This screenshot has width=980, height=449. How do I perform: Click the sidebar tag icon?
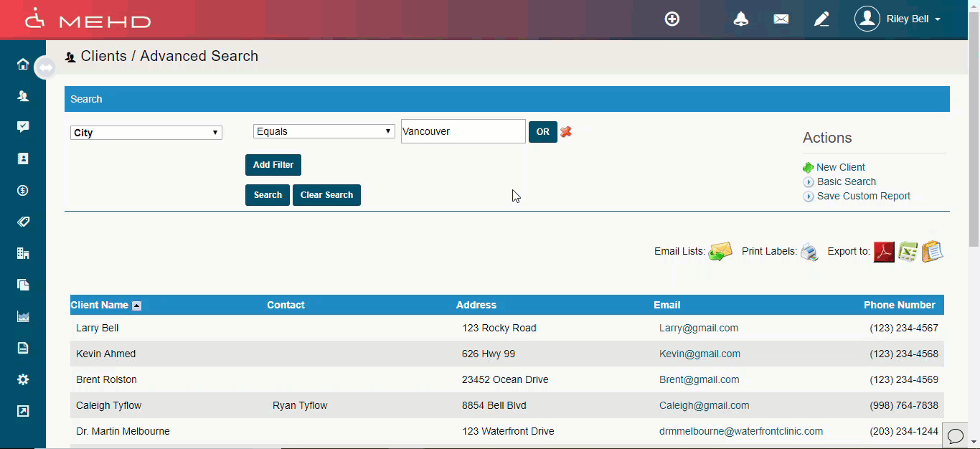23,222
